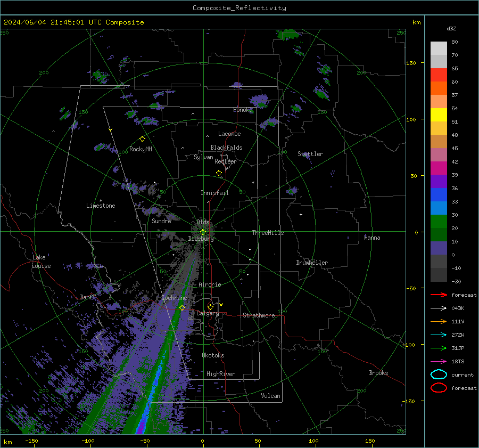
Task: Click the cyan 27ZW arrow in the legend
Action: coord(439,335)
